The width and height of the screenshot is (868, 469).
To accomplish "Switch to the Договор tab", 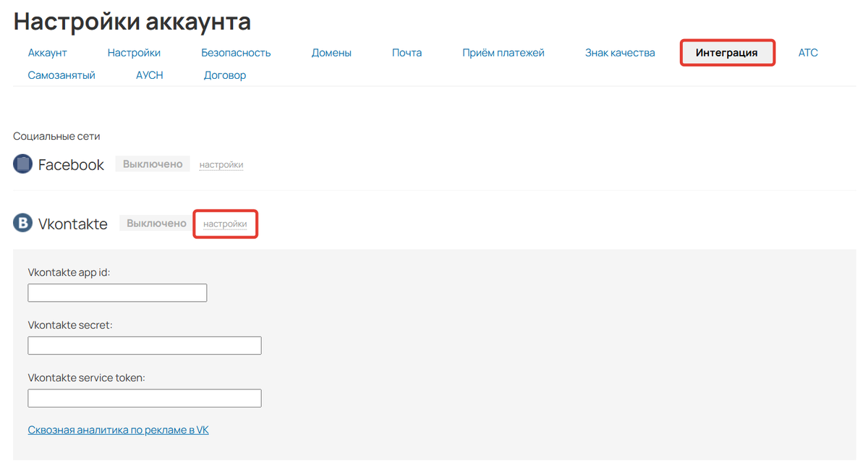I will (225, 75).
